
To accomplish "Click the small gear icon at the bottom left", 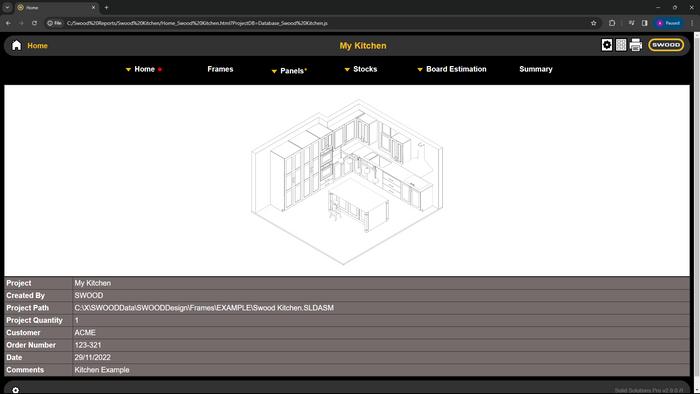I will point(16,390).
